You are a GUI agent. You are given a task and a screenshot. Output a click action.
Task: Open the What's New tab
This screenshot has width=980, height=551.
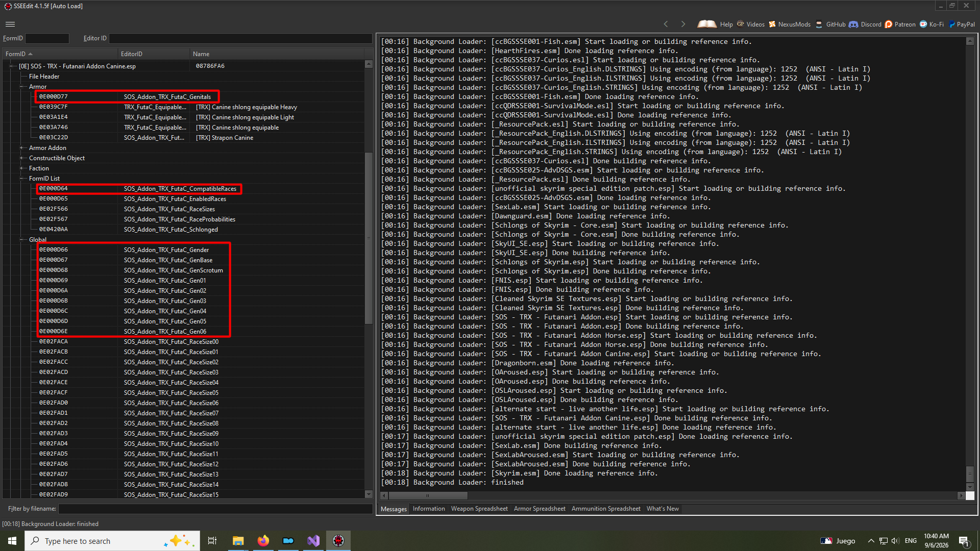pos(663,509)
